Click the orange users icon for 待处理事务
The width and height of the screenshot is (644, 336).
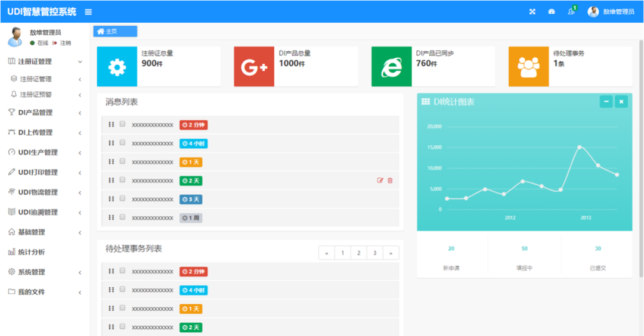[528, 67]
